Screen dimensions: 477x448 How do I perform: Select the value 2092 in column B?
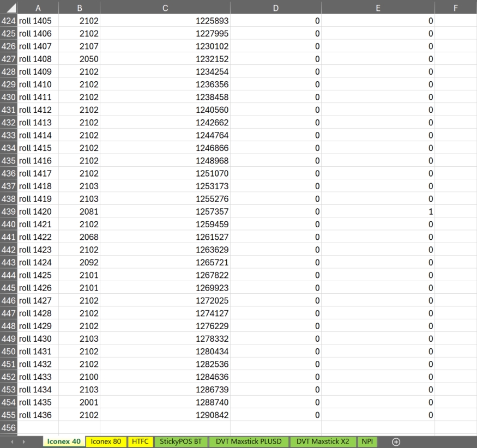click(80, 262)
